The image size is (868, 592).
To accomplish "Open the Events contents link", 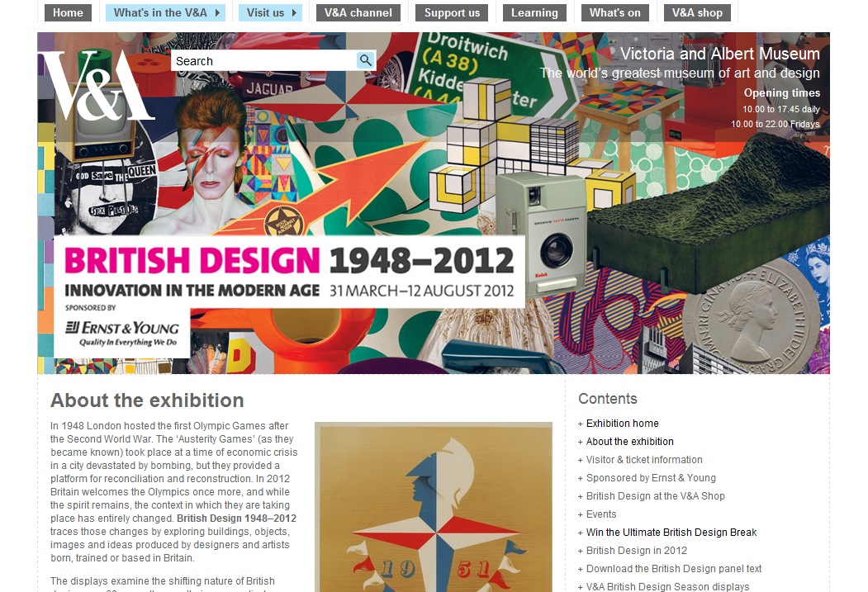I will point(601,514).
